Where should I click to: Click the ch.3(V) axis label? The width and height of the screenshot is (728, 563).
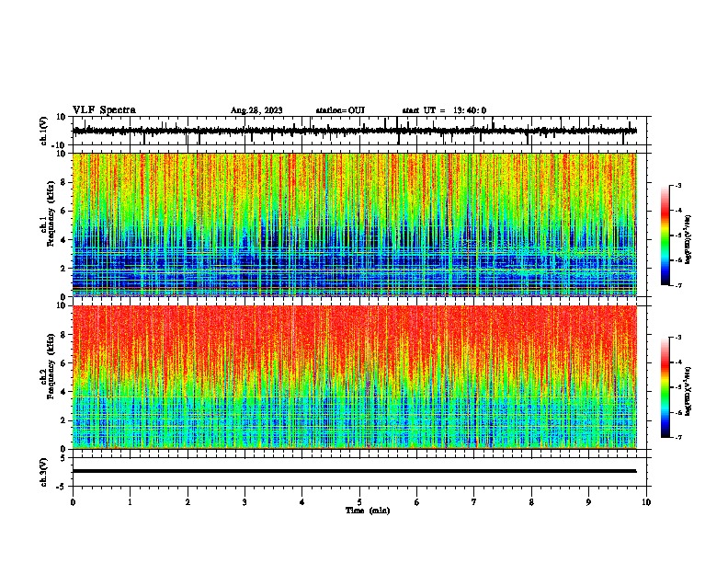(x=44, y=472)
